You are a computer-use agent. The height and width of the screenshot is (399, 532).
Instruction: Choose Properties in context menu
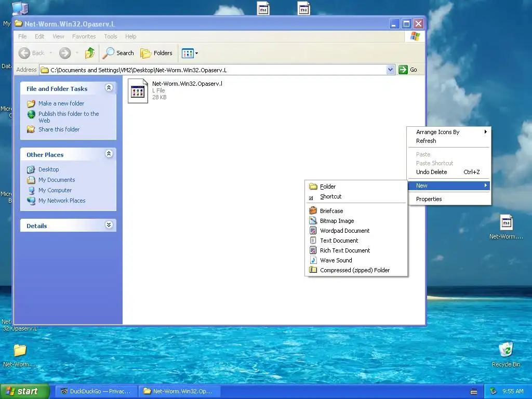coord(449,199)
